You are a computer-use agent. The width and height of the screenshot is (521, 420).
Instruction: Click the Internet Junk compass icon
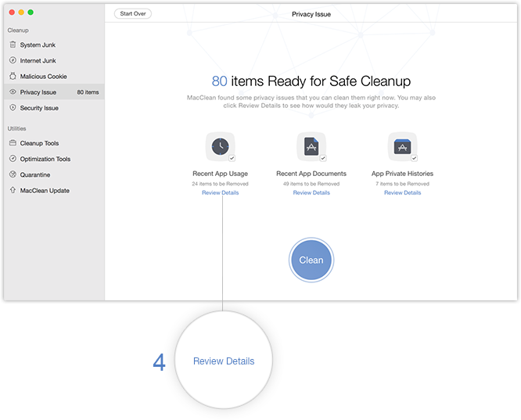coord(13,61)
